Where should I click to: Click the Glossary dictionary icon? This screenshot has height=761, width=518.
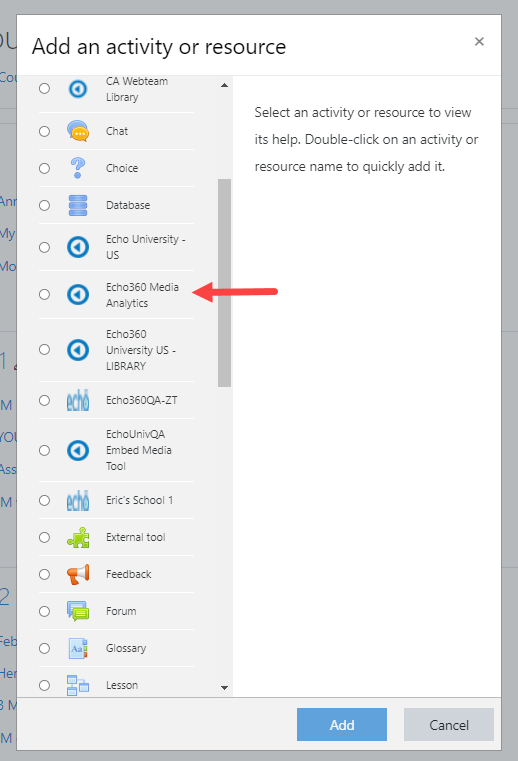coord(78,648)
